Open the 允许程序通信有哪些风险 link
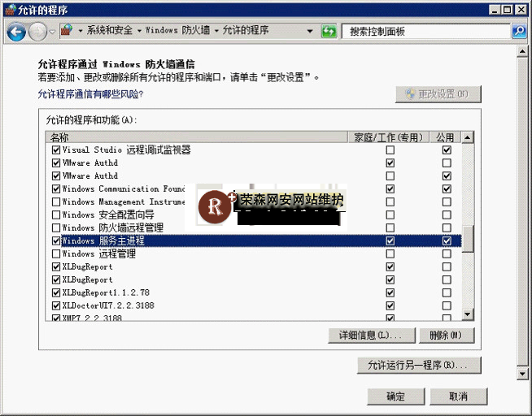532x416 pixels. click(x=90, y=94)
